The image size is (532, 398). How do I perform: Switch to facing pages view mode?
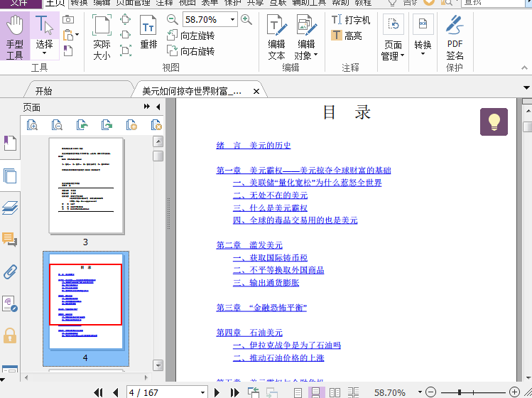point(335,392)
